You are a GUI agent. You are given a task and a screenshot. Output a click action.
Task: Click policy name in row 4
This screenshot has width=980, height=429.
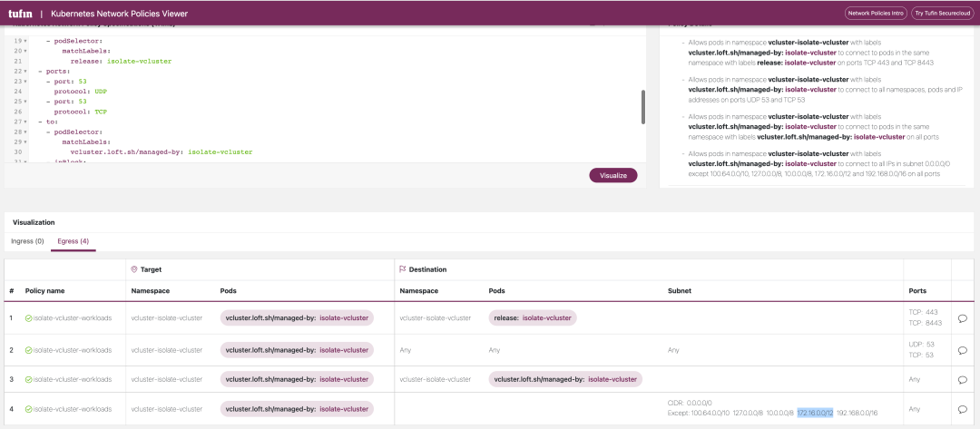(x=72, y=409)
